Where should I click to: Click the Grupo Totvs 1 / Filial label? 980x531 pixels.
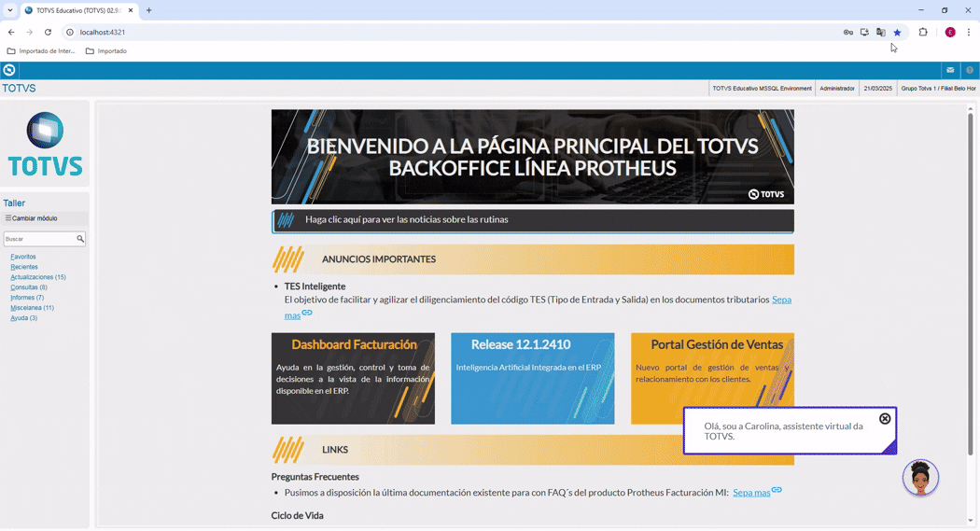click(x=937, y=89)
